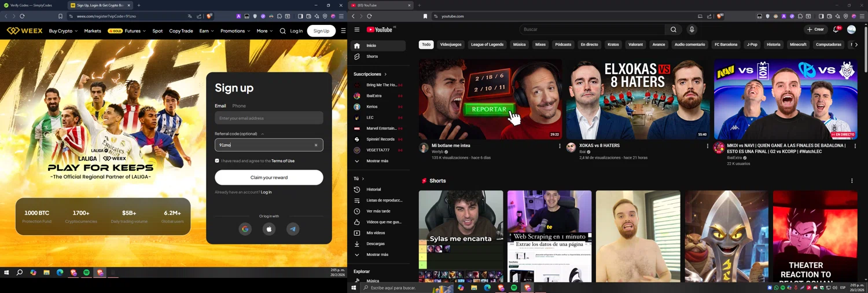Expand the Earn dropdown menu
868x293 pixels.
(x=207, y=31)
